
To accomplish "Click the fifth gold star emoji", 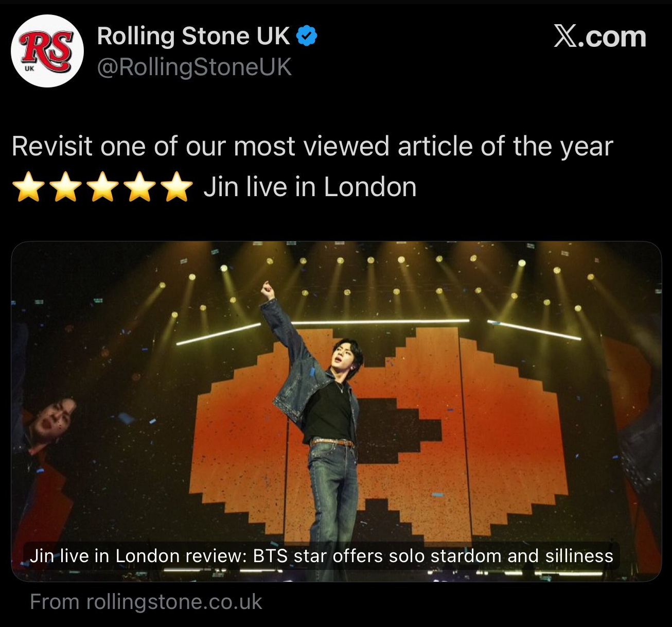I will (176, 187).
